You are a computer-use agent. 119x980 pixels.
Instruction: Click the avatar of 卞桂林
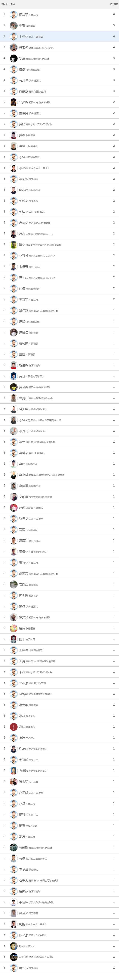tap(14, 36)
